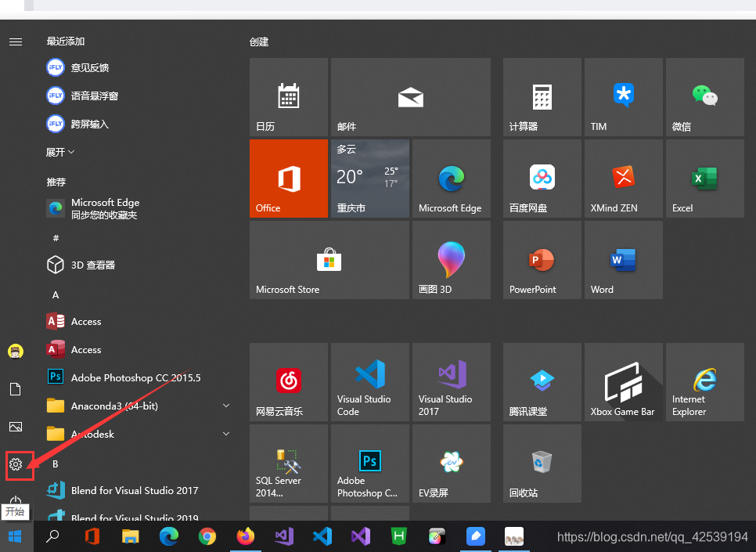Open the TIM tile

(x=624, y=97)
